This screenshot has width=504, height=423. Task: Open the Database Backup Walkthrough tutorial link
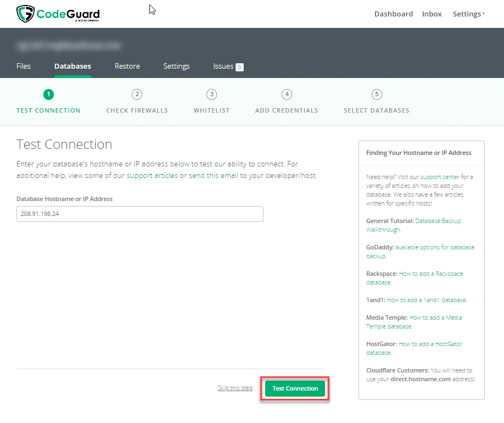click(x=438, y=221)
